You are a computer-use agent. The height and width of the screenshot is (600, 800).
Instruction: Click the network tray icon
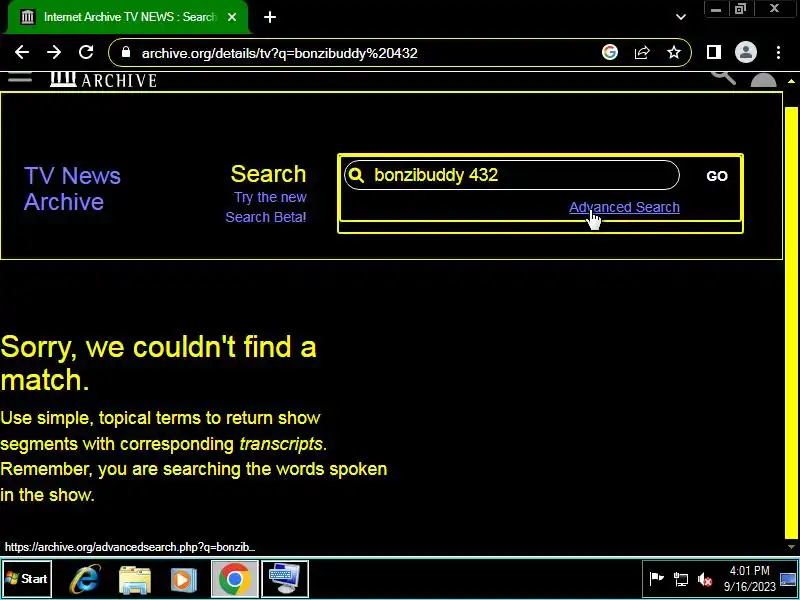681,579
